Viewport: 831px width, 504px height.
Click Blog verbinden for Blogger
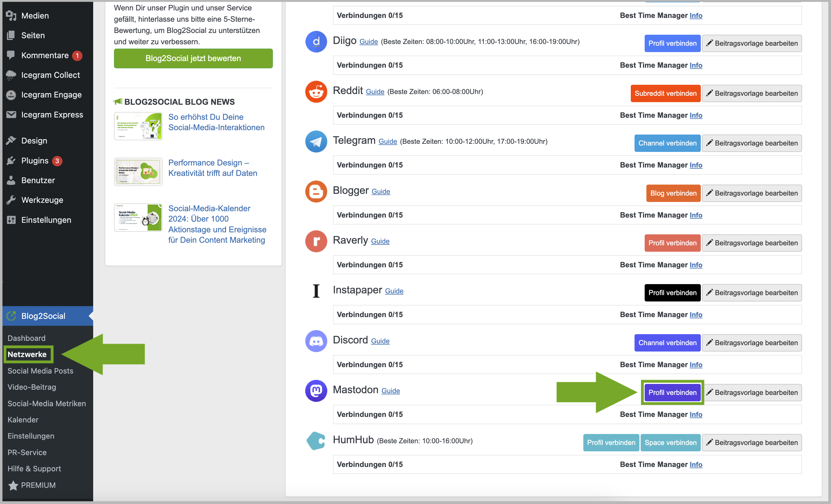[673, 193]
